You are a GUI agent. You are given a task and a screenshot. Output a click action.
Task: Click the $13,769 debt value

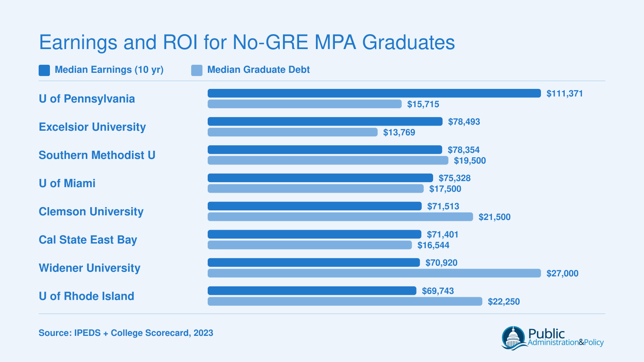pyautogui.click(x=399, y=132)
